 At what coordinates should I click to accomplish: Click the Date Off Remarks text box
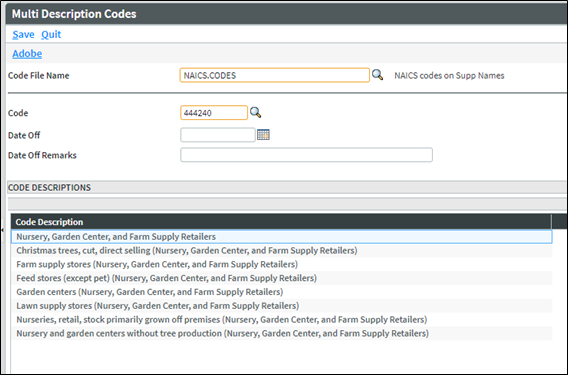pyautogui.click(x=306, y=155)
